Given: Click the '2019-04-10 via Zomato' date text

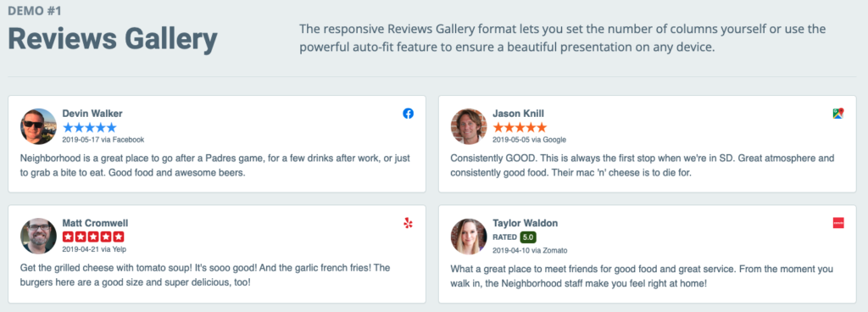Looking at the screenshot, I should pos(530,250).
